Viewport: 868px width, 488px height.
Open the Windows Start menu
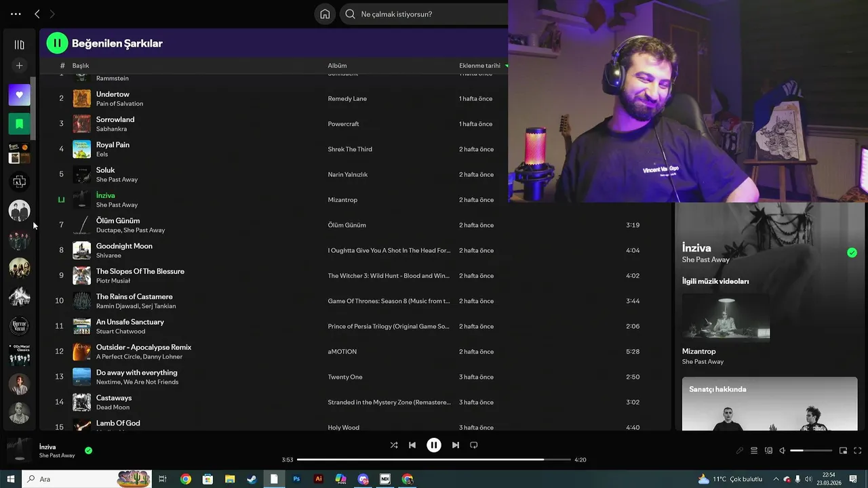pyautogui.click(x=11, y=479)
